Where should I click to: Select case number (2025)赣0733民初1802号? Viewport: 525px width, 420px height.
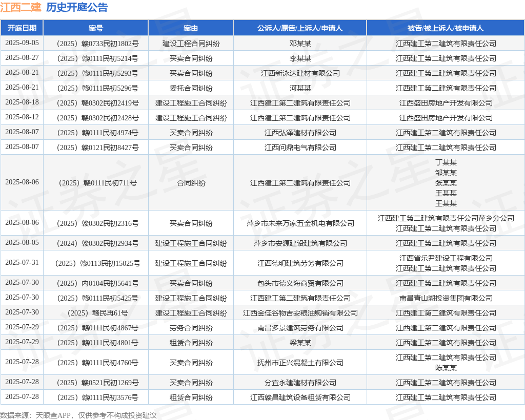click(x=97, y=44)
